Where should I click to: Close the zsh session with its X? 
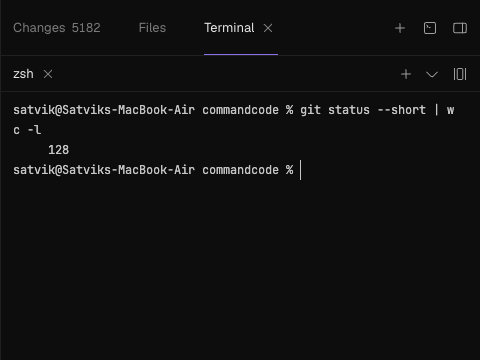pyautogui.click(x=48, y=74)
